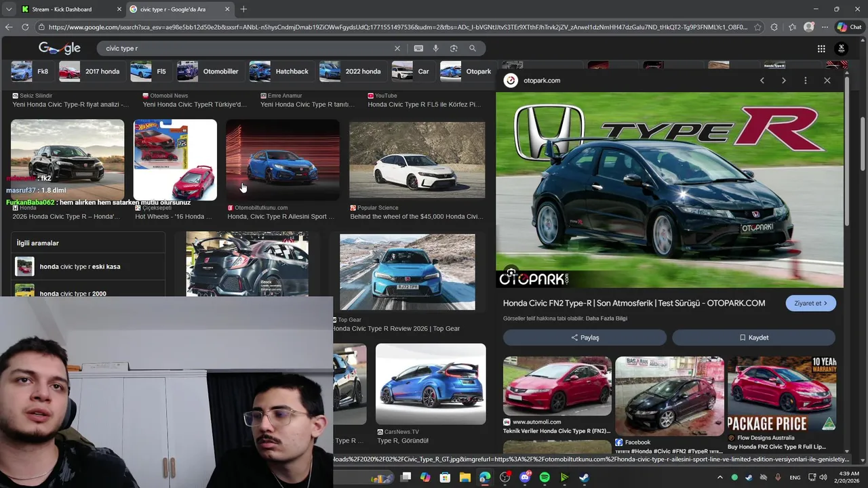The height and width of the screenshot is (488, 868).
Task: Filter results by Fk8 chip
Action: click(31, 71)
